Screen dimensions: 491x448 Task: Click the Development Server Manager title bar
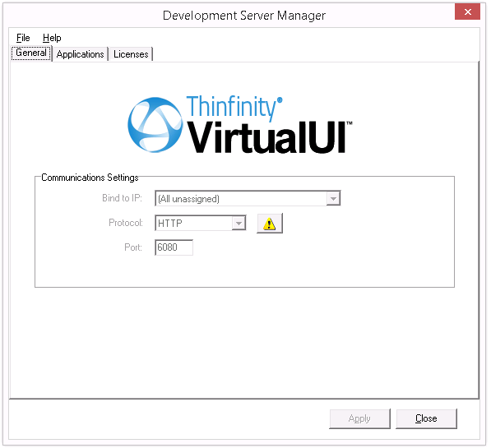[244, 16]
